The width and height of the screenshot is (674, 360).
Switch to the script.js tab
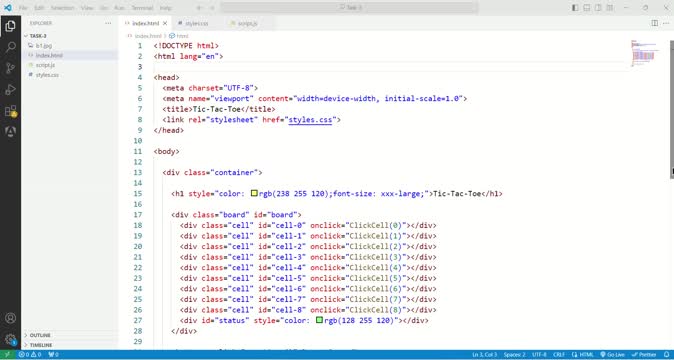(247, 23)
